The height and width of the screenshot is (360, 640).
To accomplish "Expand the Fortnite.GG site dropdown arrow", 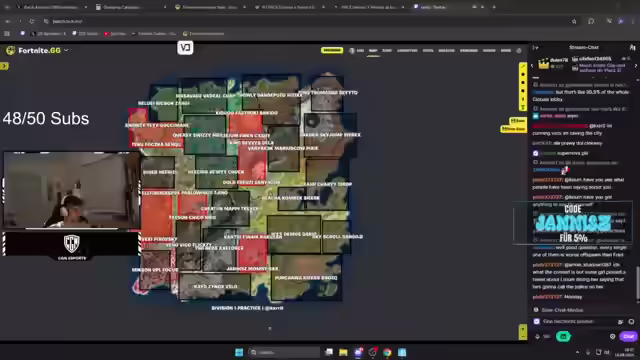I will click(x=66, y=50).
